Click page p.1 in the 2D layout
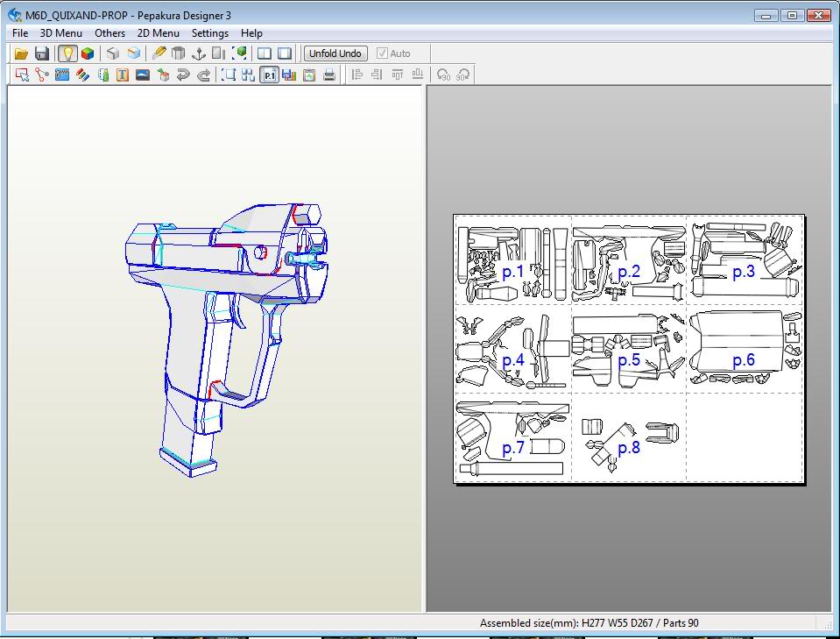 click(513, 260)
